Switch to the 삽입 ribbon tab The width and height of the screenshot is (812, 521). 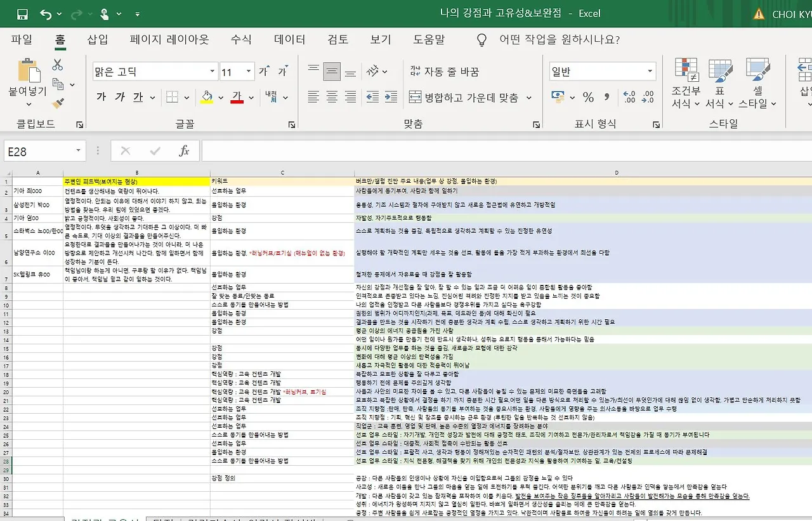98,39
